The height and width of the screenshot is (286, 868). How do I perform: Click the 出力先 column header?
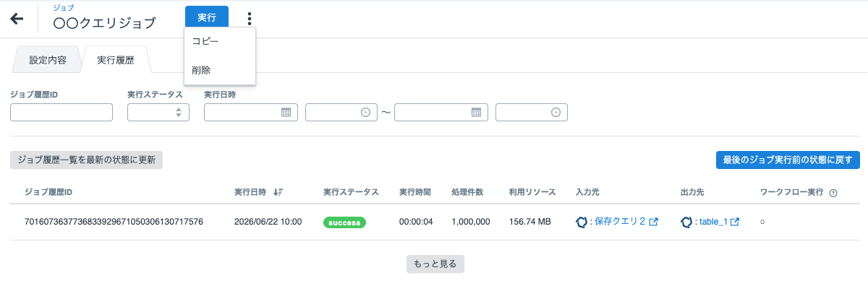693,193
